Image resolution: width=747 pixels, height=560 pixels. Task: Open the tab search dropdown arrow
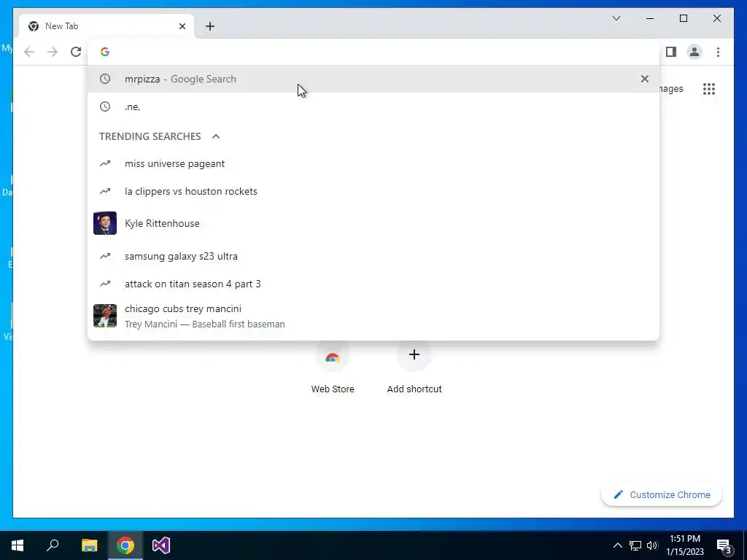[616, 18]
